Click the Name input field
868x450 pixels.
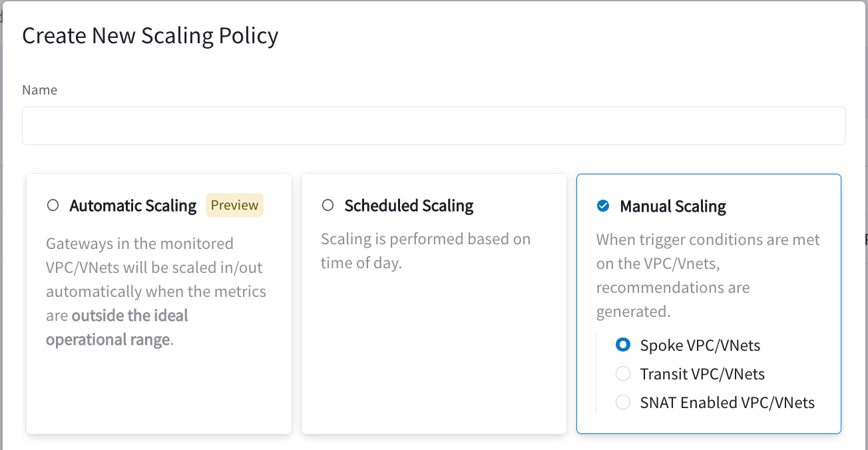tap(433, 126)
